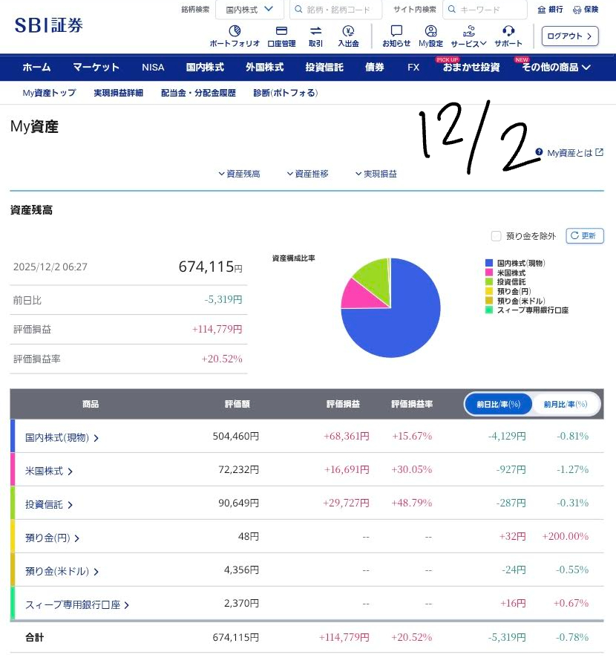Image resolution: width=616 pixels, height=672 pixels.
Task: Select the 前日比/率(%) toggle option
Action: tap(499, 404)
